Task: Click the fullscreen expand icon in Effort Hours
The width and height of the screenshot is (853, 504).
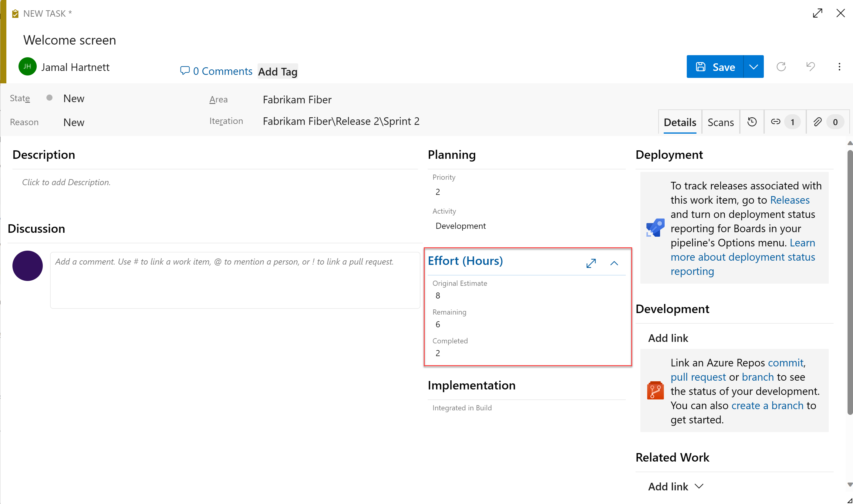Action: pos(591,263)
